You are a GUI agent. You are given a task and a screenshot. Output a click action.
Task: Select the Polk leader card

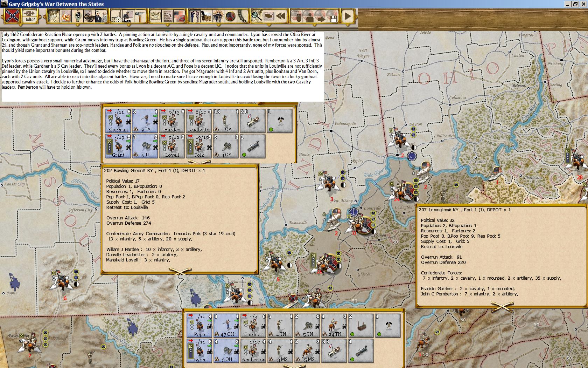coord(199,146)
